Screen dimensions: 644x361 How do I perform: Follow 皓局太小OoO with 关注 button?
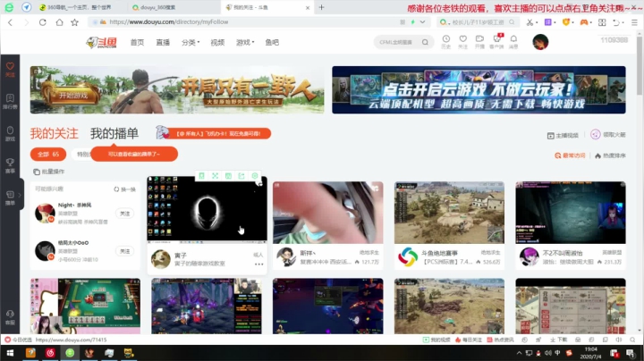pyautogui.click(x=125, y=251)
